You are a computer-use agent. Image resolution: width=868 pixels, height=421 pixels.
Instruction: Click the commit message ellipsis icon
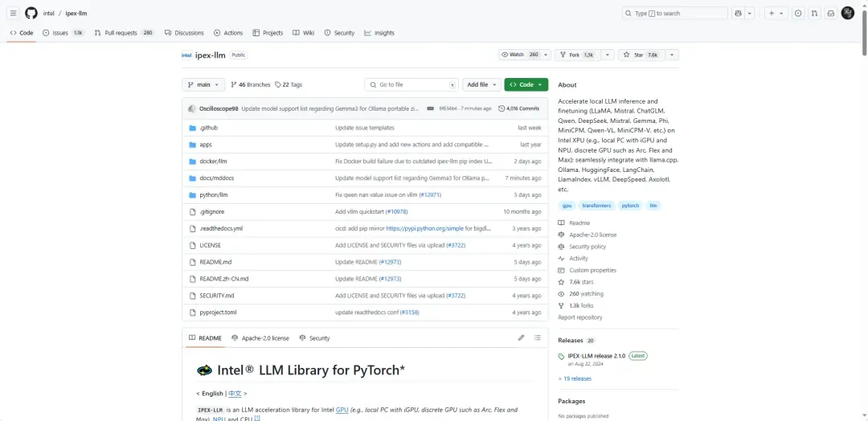[430, 108]
